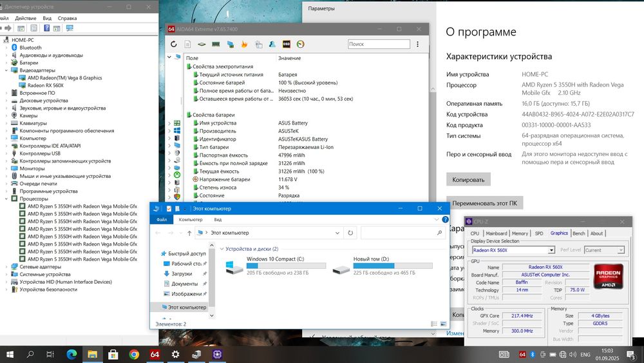Click Explorer refresh address button
This screenshot has width=644, height=363.
[x=350, y=233]
